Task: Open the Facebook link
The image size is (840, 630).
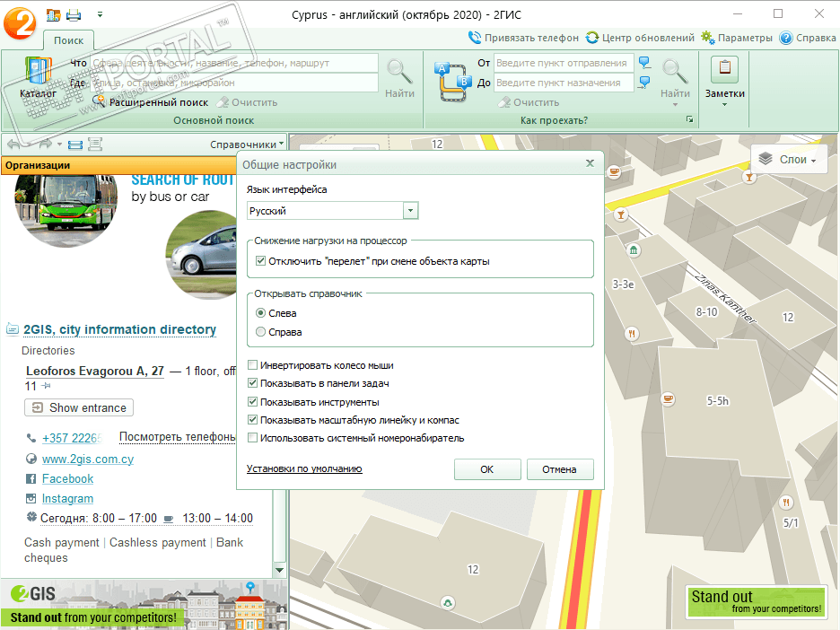Action: pyautogui.click(x=67, y=479)
